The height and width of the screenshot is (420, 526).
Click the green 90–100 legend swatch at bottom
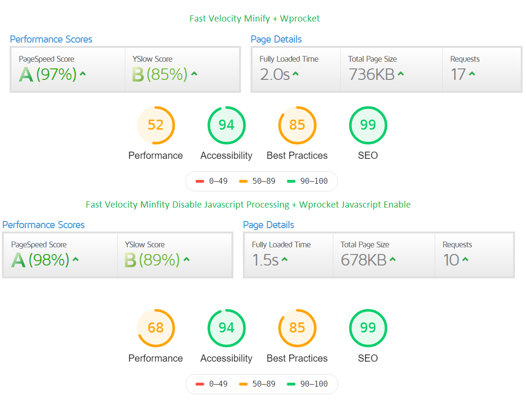click(291, 384)
